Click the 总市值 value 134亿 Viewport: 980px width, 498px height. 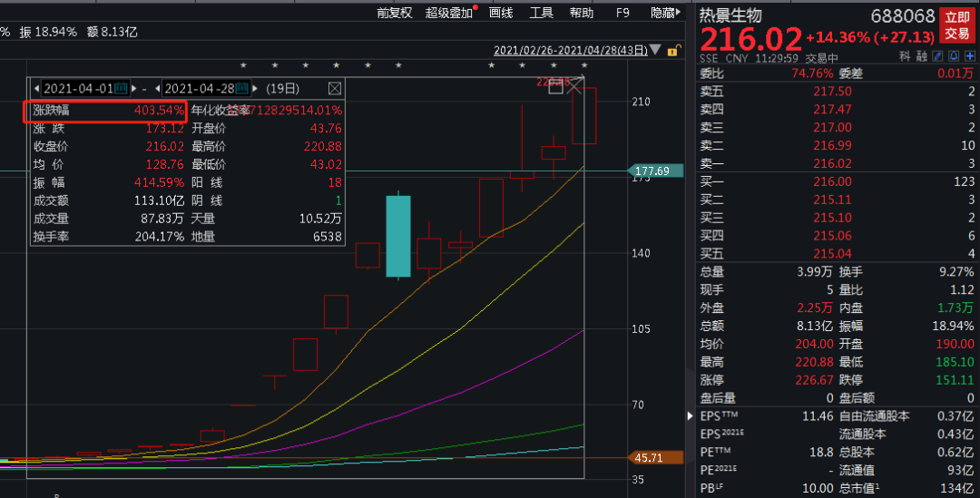tap(956, 488)
